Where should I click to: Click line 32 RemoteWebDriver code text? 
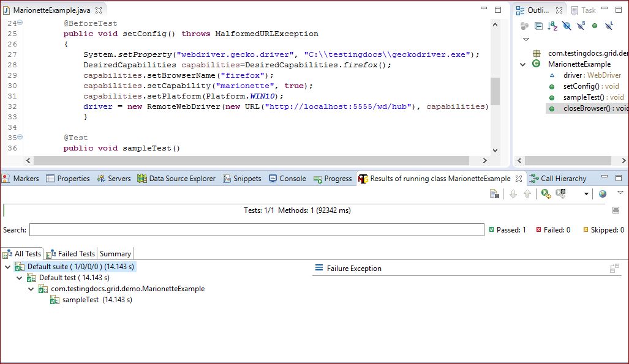tap(286, 106)
